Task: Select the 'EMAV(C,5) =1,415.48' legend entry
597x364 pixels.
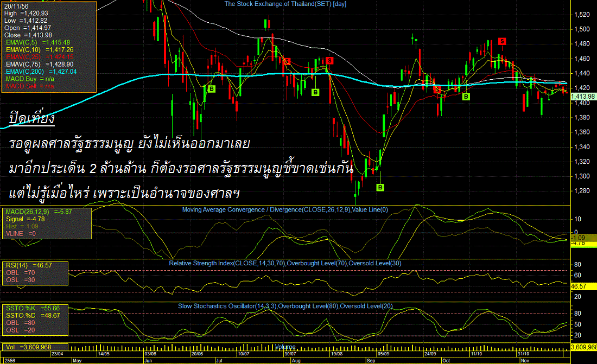Action: (x=37, y=42)
